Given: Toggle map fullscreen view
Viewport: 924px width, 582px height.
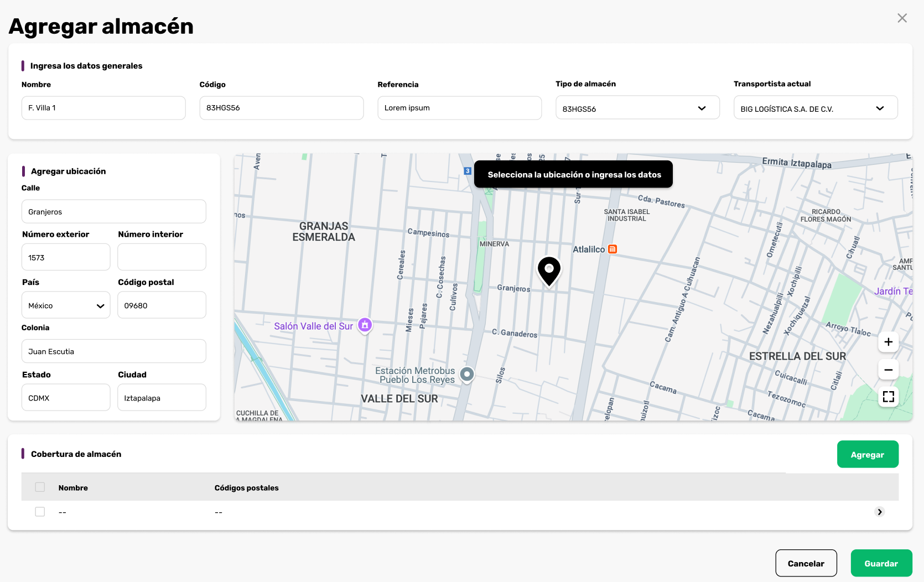Looking at the screenshot, I should (x=888, y=397).
